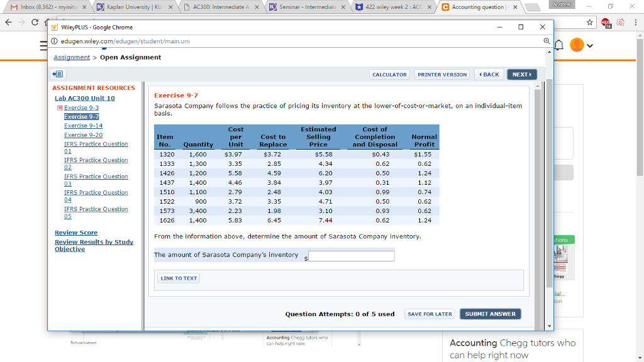Open Exercise 9-14 in the sidebar
644x362 pixels.
click(84, 126)
